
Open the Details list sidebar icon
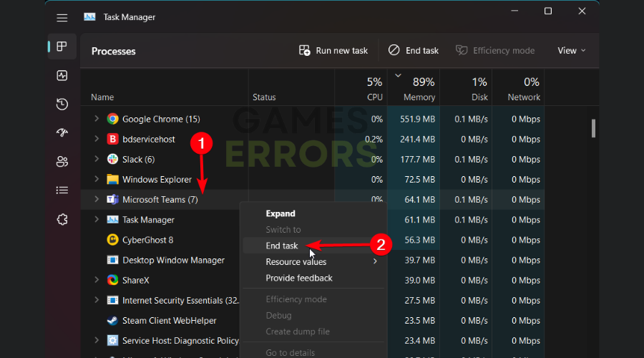[x=62, y=190]
